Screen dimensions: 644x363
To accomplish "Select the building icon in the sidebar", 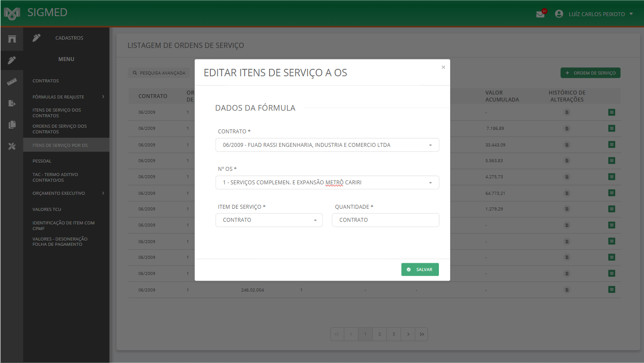I will point(12,39).
